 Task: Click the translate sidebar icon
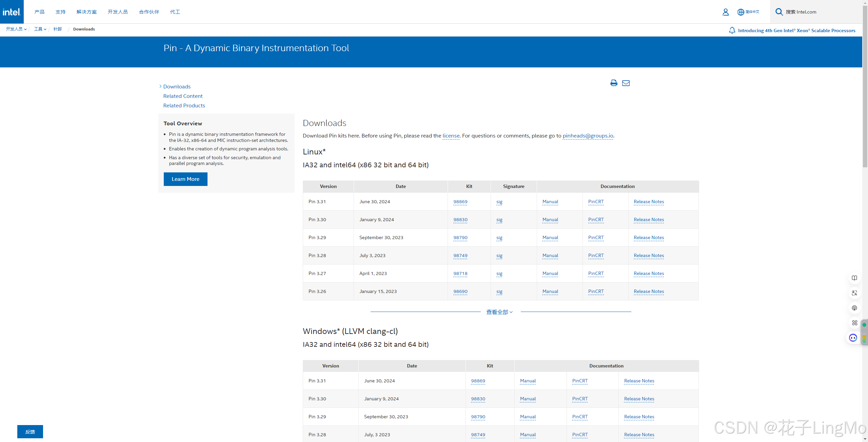click(854, 293)
